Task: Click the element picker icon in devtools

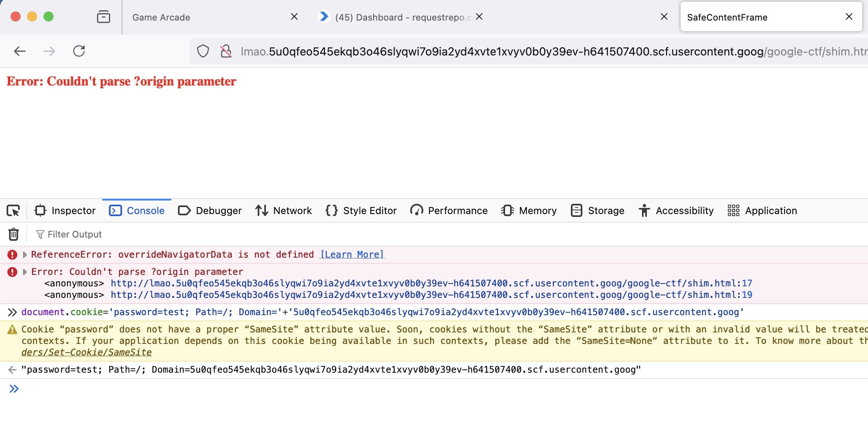Action: tap(13, 211)
